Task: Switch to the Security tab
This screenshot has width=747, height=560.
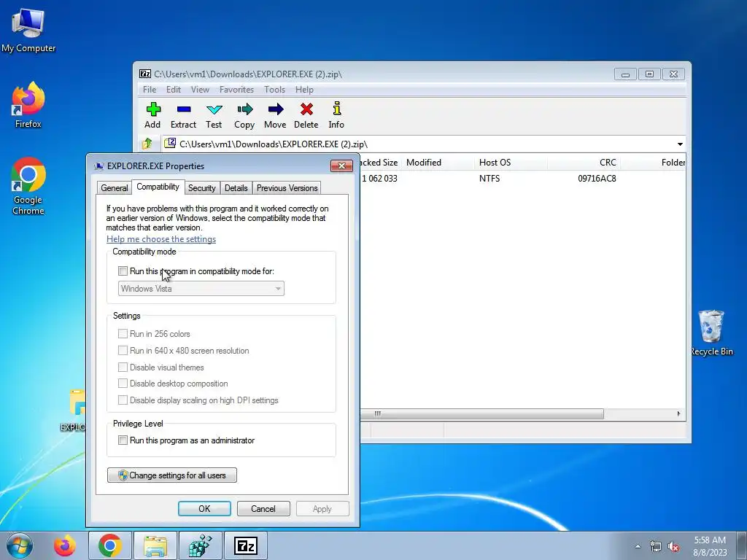Action: tap(202, 188)
